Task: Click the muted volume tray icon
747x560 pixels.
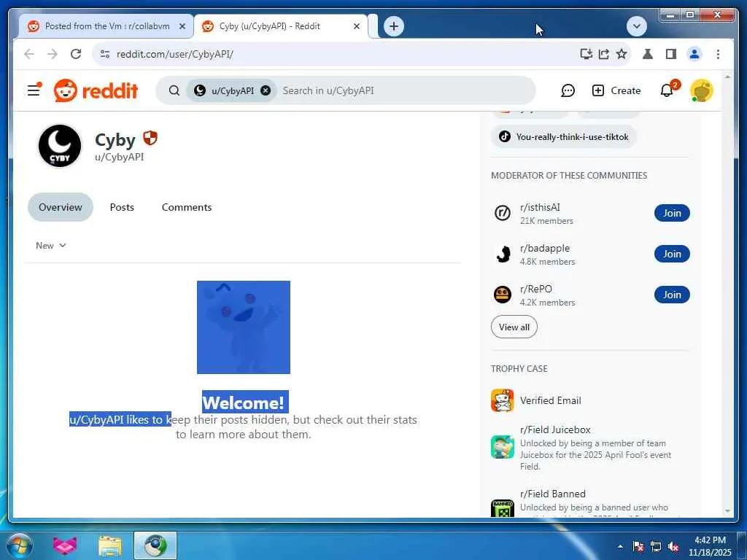Action: tap(673, 546)
